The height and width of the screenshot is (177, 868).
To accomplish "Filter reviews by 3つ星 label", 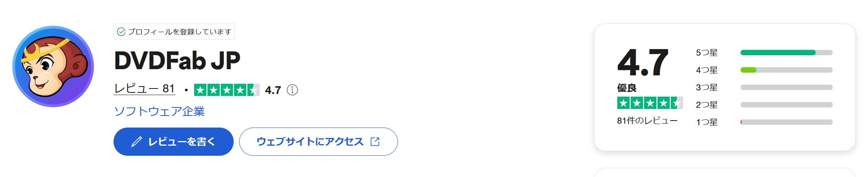I will [707, 87].
